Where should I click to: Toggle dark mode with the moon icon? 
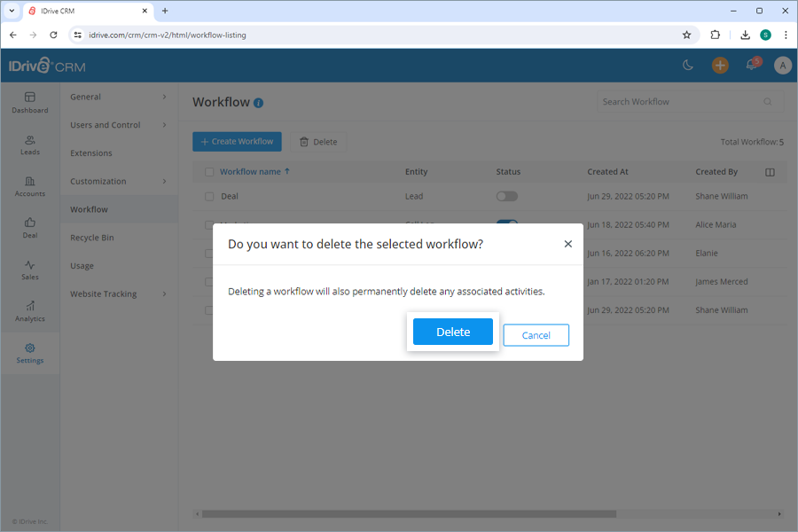coord(688,65)
